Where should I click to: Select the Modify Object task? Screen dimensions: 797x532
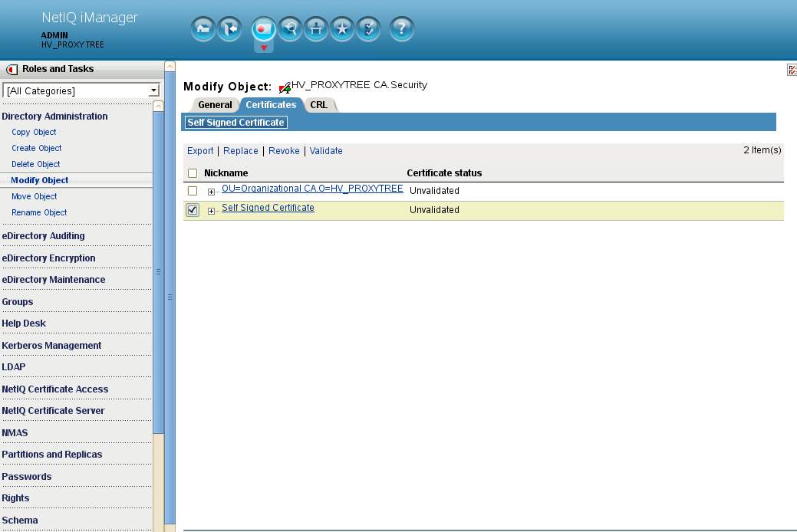(x=40, y=180)
